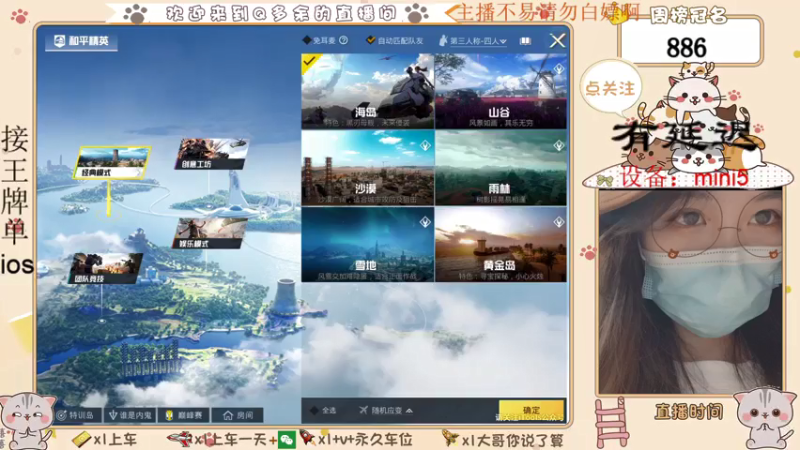Click download icon on 沙漠 map
The width and height of the screenshot is (800, 450).
pos(425,146)
